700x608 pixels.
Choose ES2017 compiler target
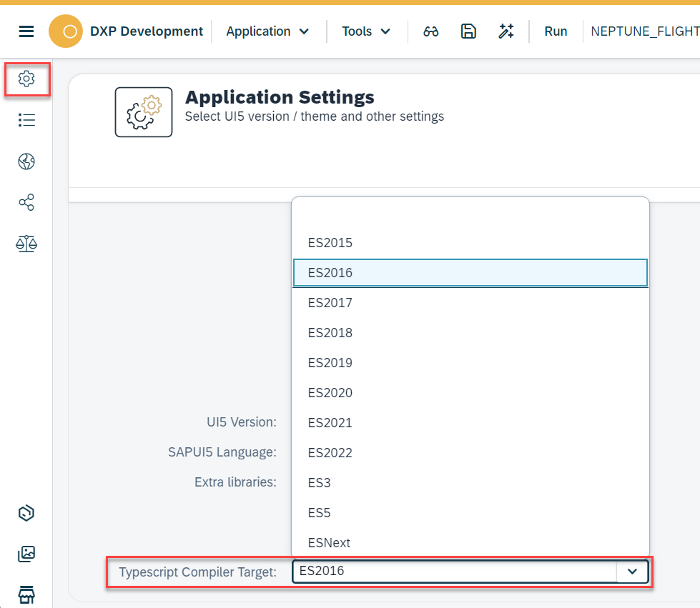(x=470, y=303)
